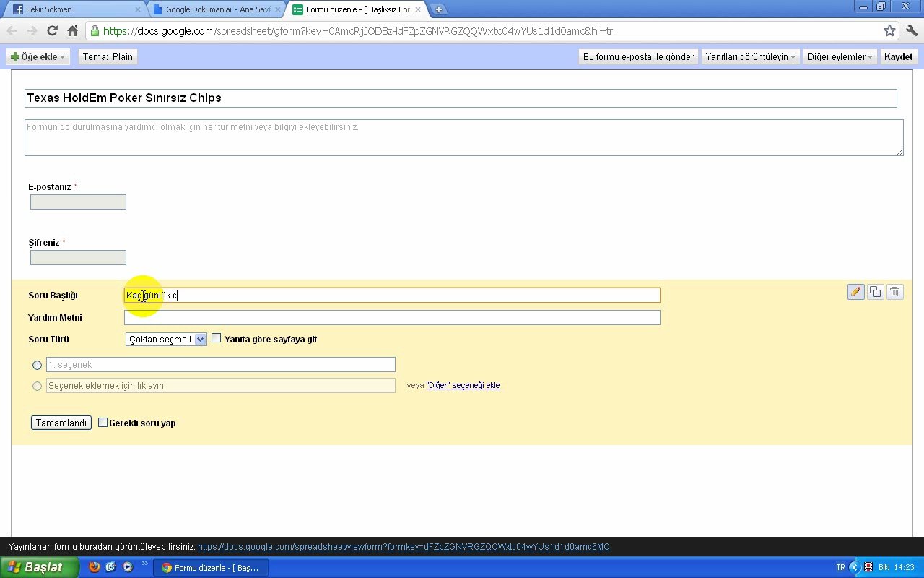Enable the Gerekli soru yap checkbox
The width and height of the screenshot is (924, 578).
point(103,423)
